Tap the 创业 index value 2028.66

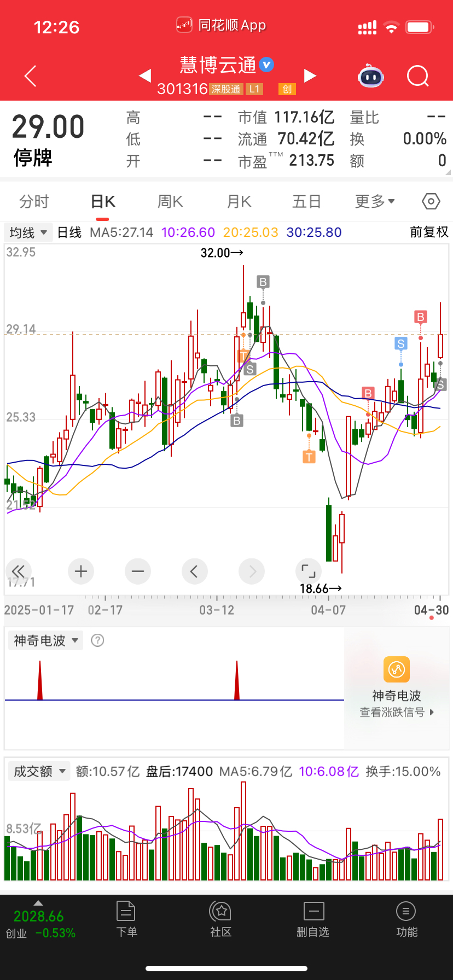38,917
